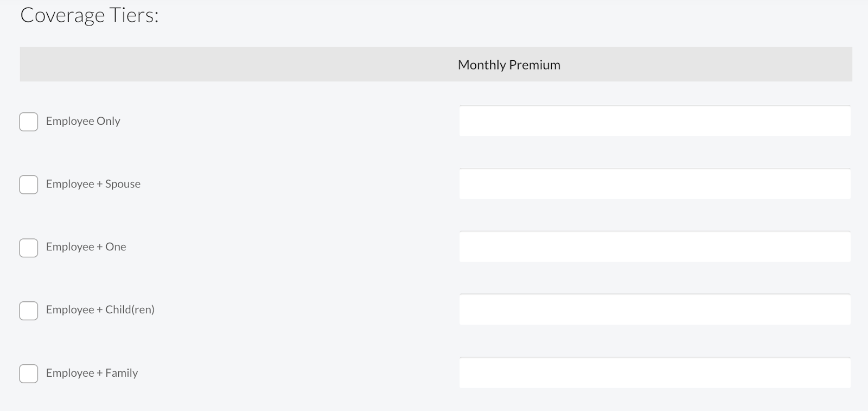The image size is (868, 411).
Task: Focus the Employee + Spouse premium input
Action: click(x=655, y=184)
